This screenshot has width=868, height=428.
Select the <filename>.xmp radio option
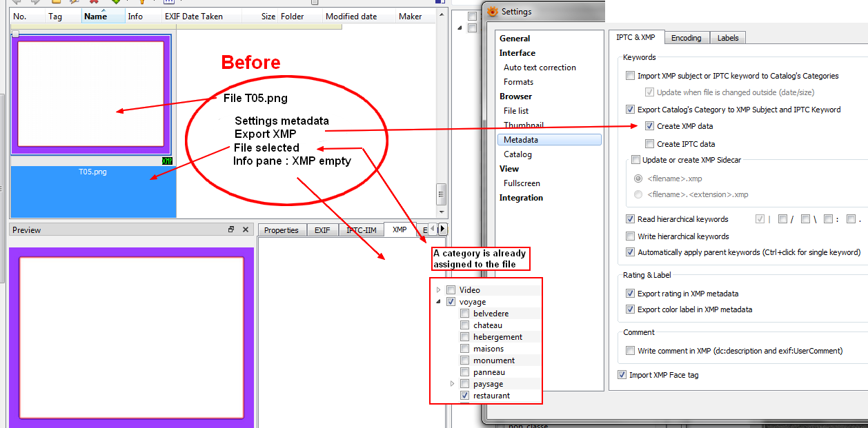tap(638, 178)
